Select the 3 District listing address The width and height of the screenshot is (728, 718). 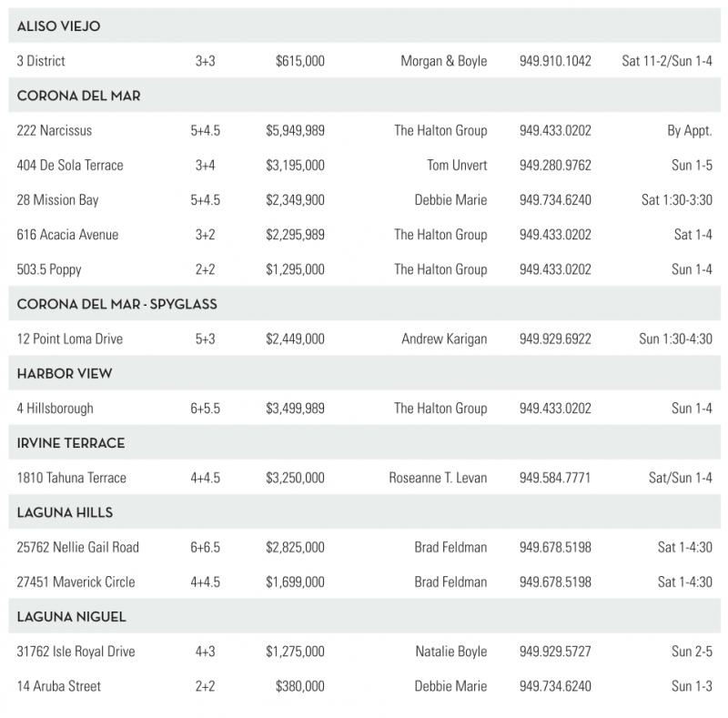tap(41, 62)
